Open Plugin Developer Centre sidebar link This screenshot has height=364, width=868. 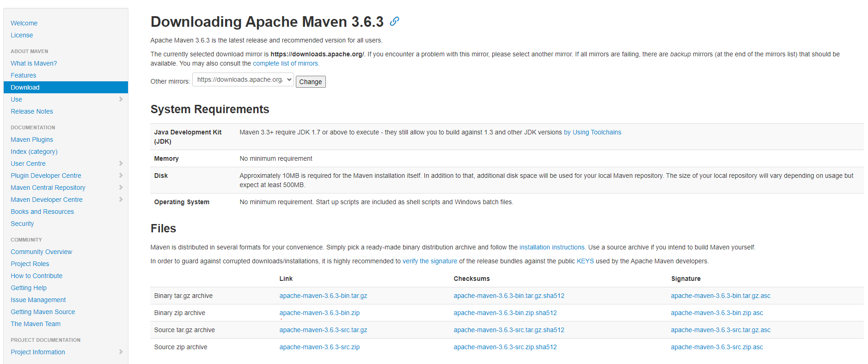(x=46, y=176)
